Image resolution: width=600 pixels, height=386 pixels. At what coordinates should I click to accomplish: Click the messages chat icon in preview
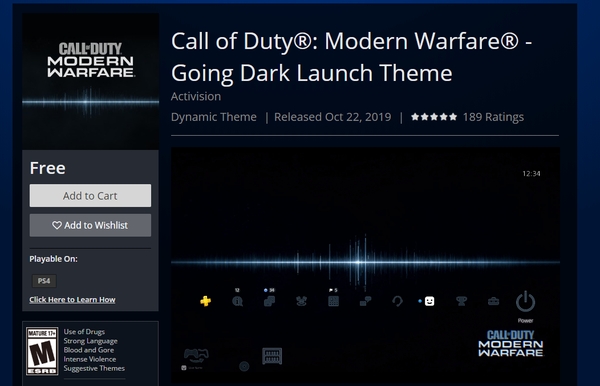click(365, 301)
